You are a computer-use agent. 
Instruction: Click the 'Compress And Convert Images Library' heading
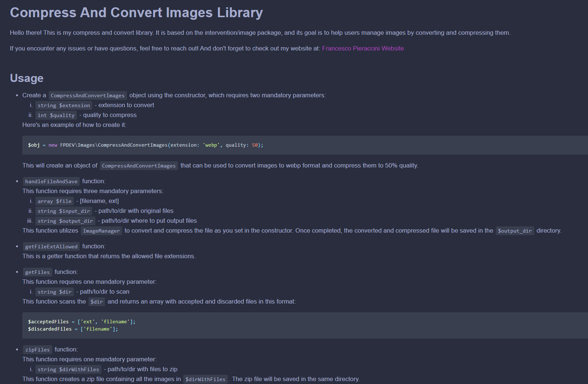click(x=136, y=12)
